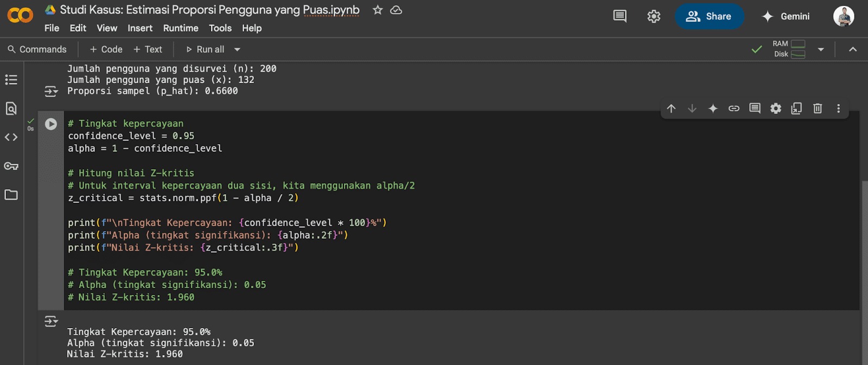
Task: Open the Insert menu
Action: pos(140,28)
